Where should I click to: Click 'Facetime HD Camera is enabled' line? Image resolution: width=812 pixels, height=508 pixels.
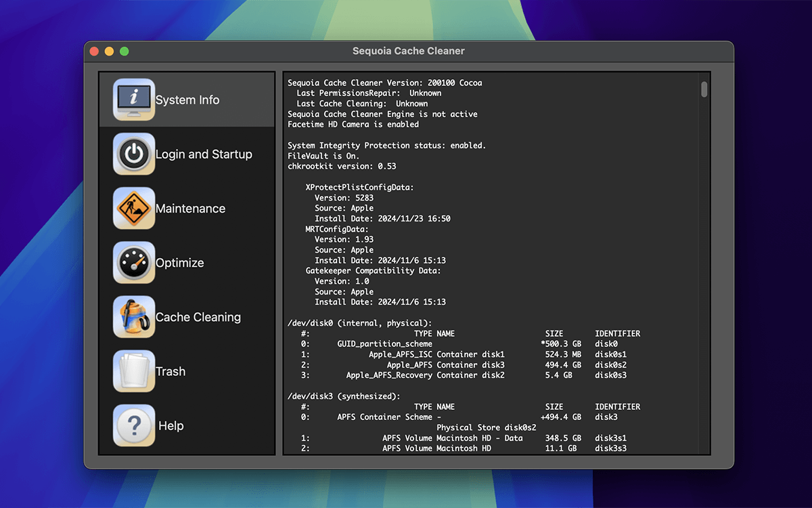(353, 125)
